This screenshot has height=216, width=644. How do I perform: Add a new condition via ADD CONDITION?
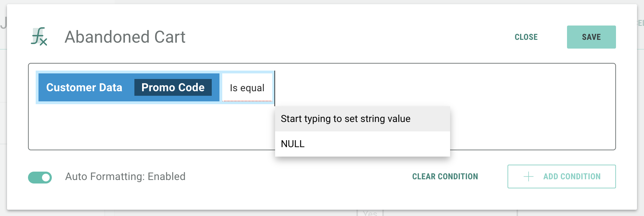572,177
